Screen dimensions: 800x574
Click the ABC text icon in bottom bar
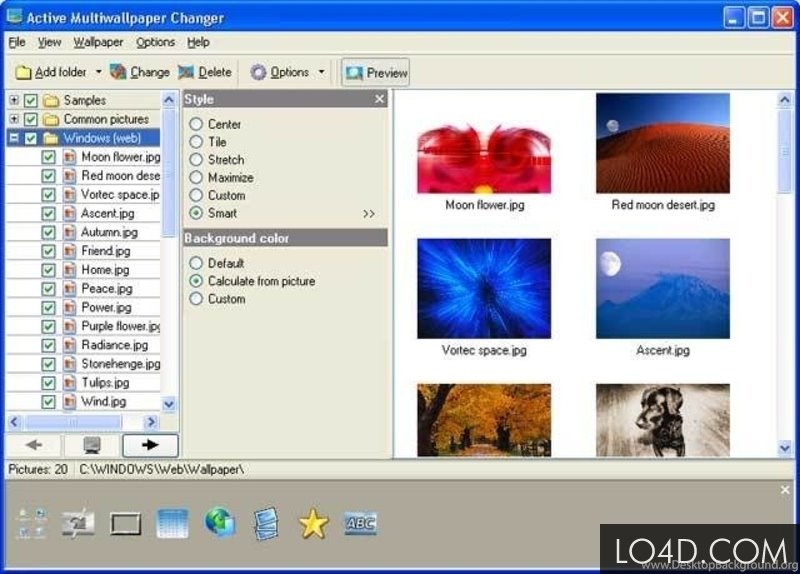pyautogui.click(x=360, y=523)
